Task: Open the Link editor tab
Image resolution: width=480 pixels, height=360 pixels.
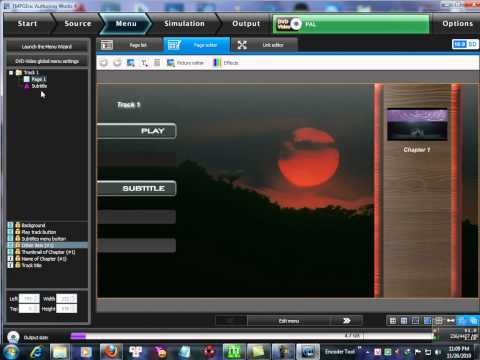Action: coord(264,45)
